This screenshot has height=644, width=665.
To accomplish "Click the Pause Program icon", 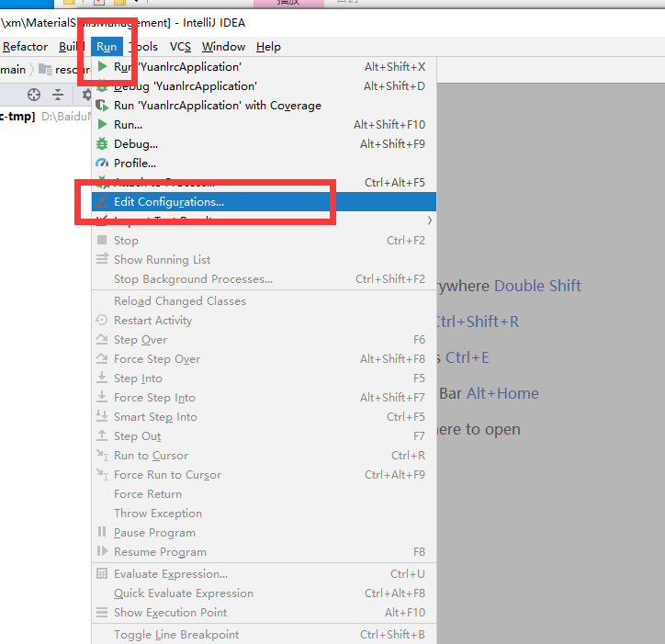I will 102,532.
